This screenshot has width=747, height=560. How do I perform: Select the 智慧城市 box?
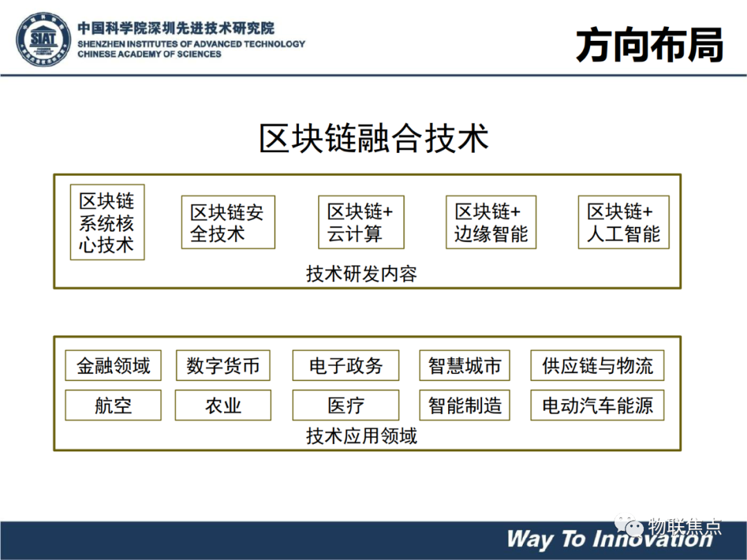(x=465, y=366)
